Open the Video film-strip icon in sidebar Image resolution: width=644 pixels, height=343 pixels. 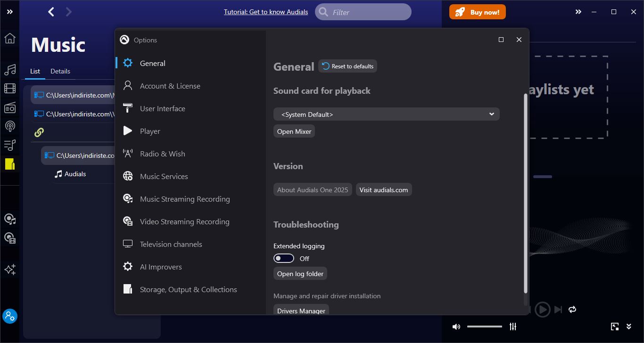pyautogui.click(x=9, y=88)
